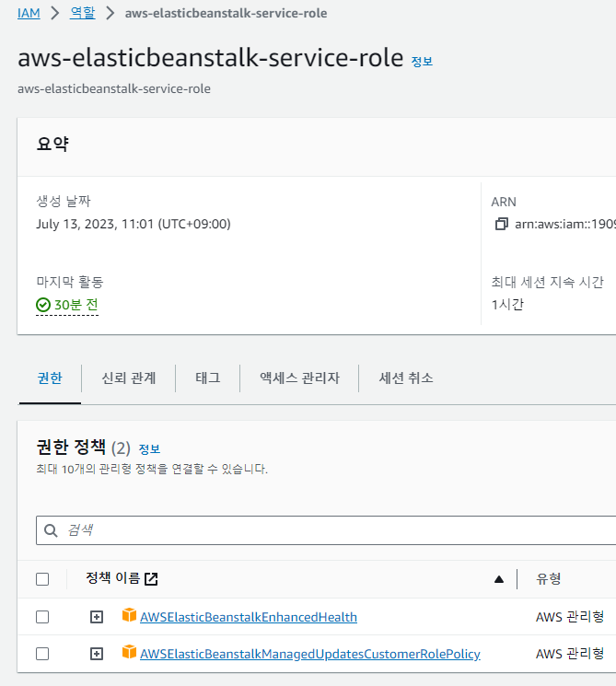
Task: Focus the policy 검색 input field
Action: tap(331, 530)
